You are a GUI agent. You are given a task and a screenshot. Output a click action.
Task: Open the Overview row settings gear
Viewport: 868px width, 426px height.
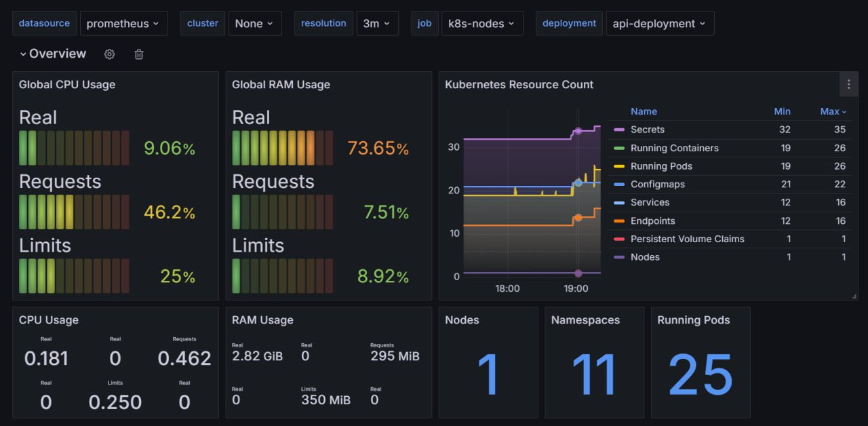(109, 54)
